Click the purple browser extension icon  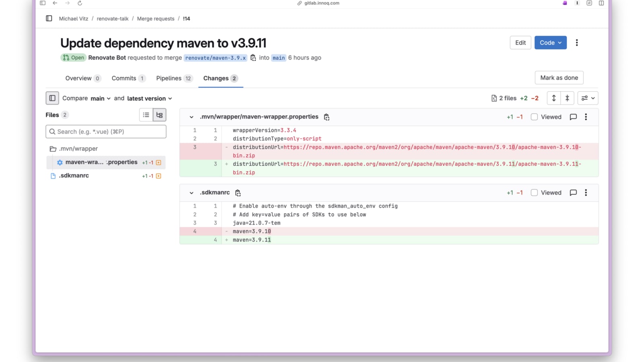(x=565, y=3)
